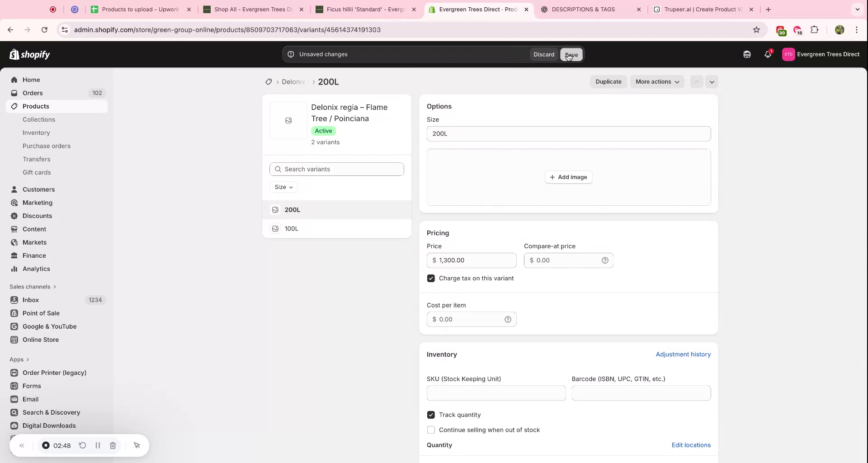This screenshot has height=463, width=868.
Task: Open the notification bell in Shopify header
Action: (768, 54)
